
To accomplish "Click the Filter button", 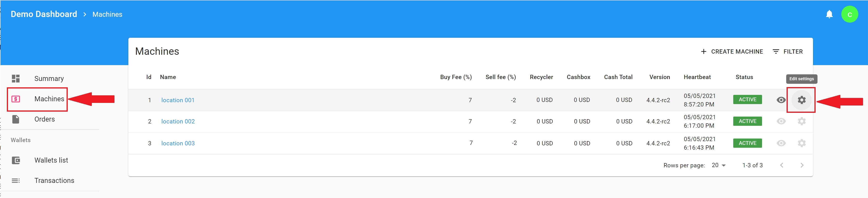I will click(788, 51).
